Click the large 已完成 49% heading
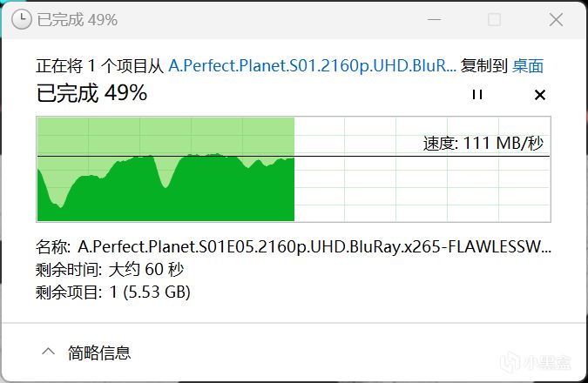 click(91, 92)
